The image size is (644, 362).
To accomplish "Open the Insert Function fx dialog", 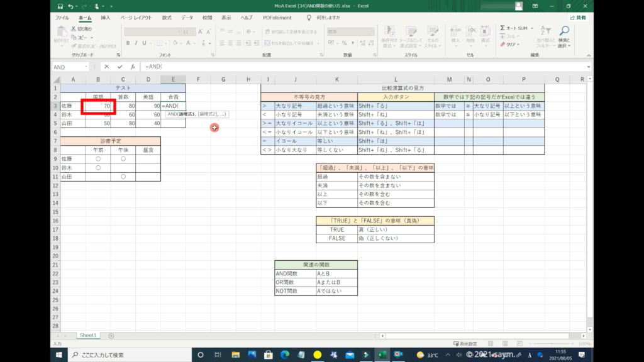I will pyautogui.click(x=132, y=67).
